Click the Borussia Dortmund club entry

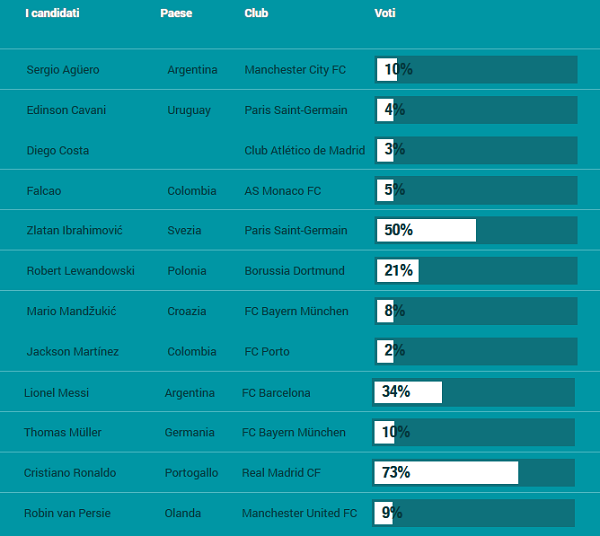tap(294, 271)
